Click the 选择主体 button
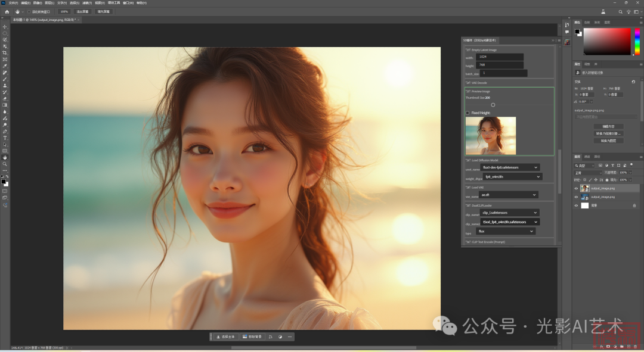 227,337
